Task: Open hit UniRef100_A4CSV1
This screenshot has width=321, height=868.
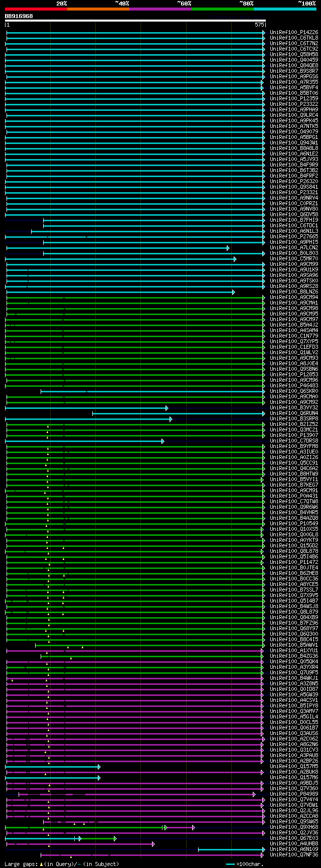Action: 294,700
